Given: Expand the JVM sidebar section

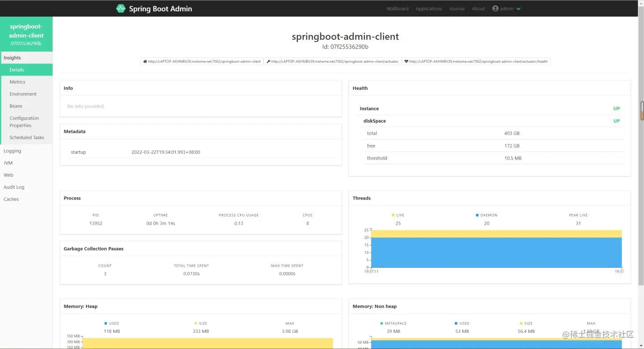Looking at the screenshot, I should click(x=26, y=163).
